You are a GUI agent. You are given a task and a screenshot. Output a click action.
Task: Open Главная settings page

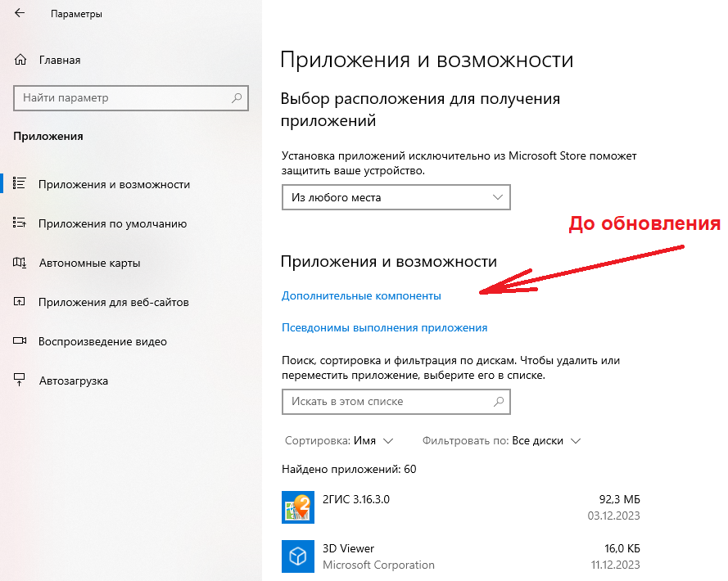[x=60, y=60]
